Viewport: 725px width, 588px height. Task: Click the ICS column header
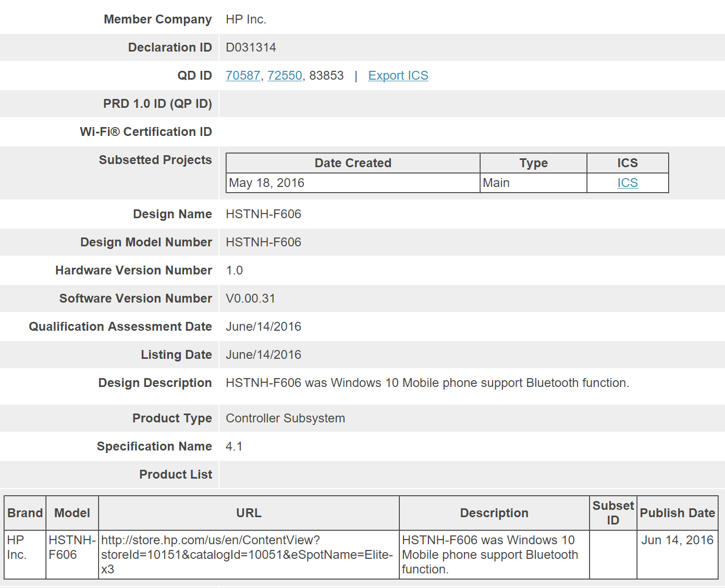point(628,163)
